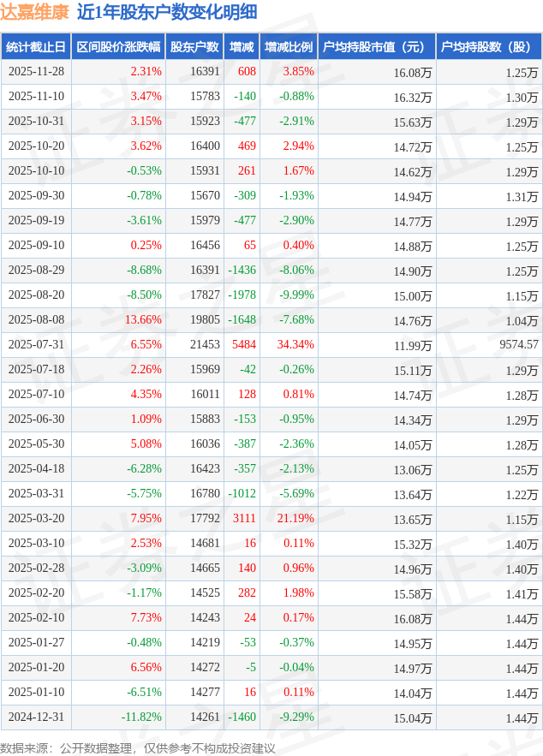
Task: Select the 2024-12-31 date cell
Action: [36, 717]
